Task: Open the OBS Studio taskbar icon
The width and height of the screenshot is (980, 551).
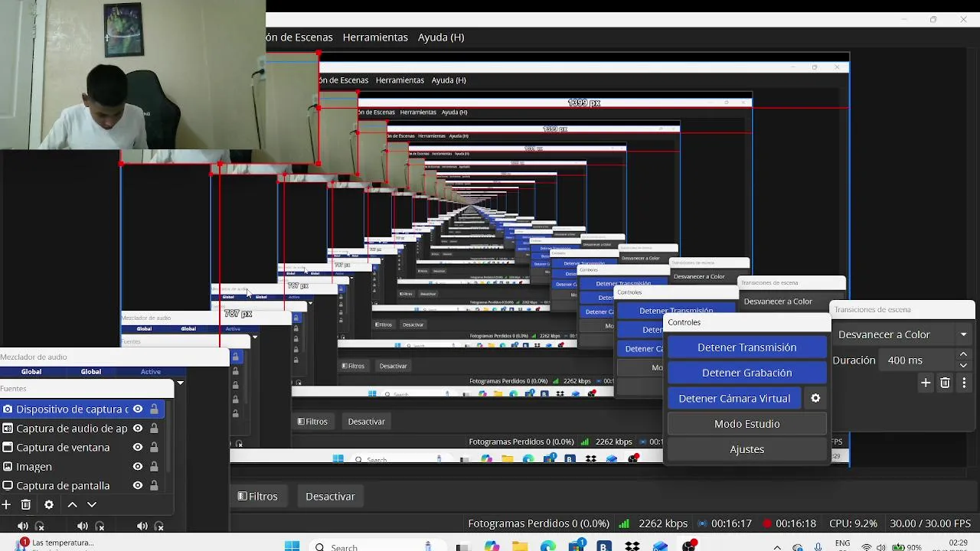Action: [x=689, y=546]
